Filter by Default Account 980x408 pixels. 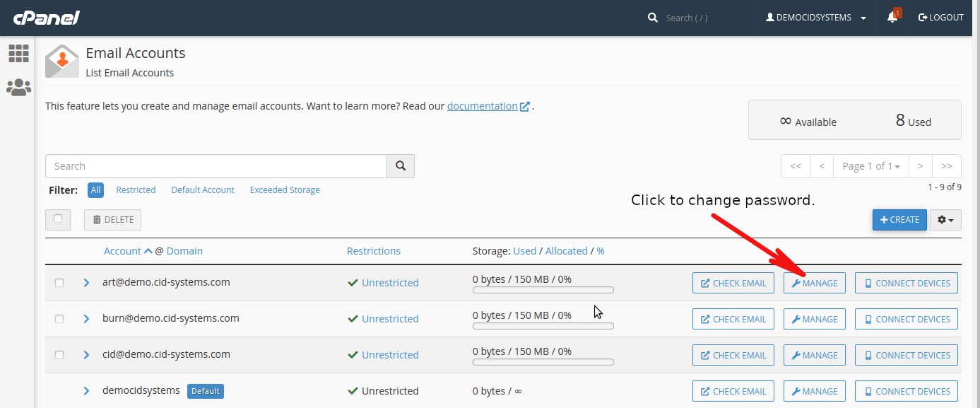(x=203, y=190)
